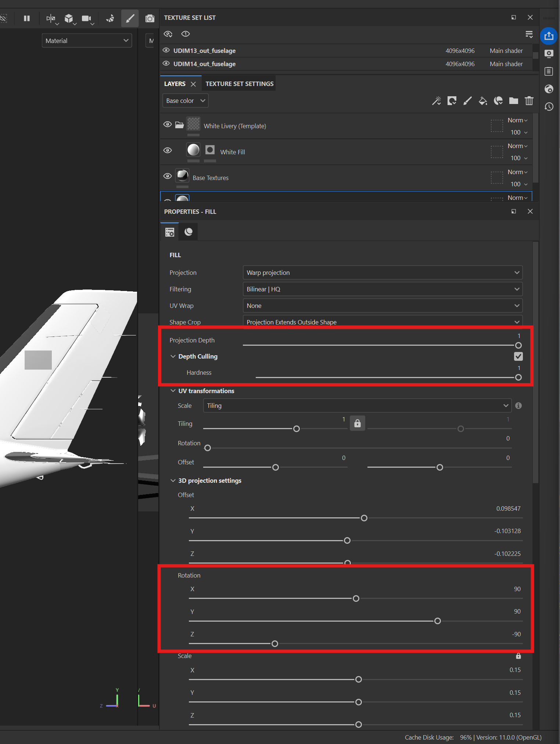560x744 pixels.
Task: Collapse the UV transformations section
Action: [x=173, y=391]
